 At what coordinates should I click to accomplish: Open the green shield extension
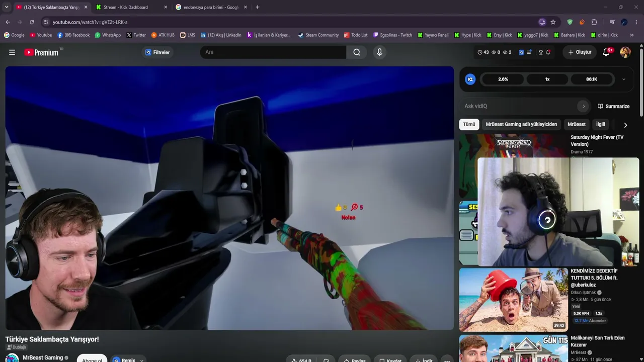coord(570,22)
